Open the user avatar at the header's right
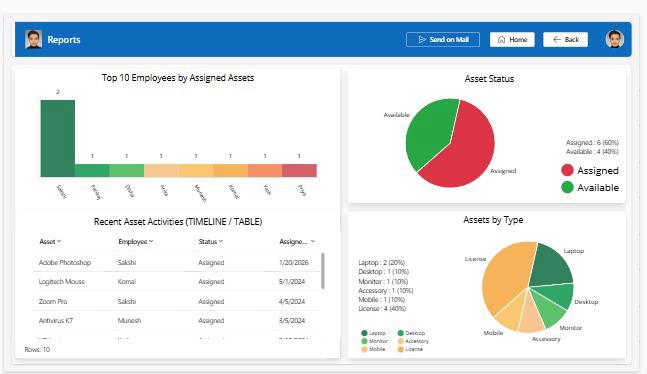Image resolution: width=647 pixels, height=374 pixels. (614, 39)
